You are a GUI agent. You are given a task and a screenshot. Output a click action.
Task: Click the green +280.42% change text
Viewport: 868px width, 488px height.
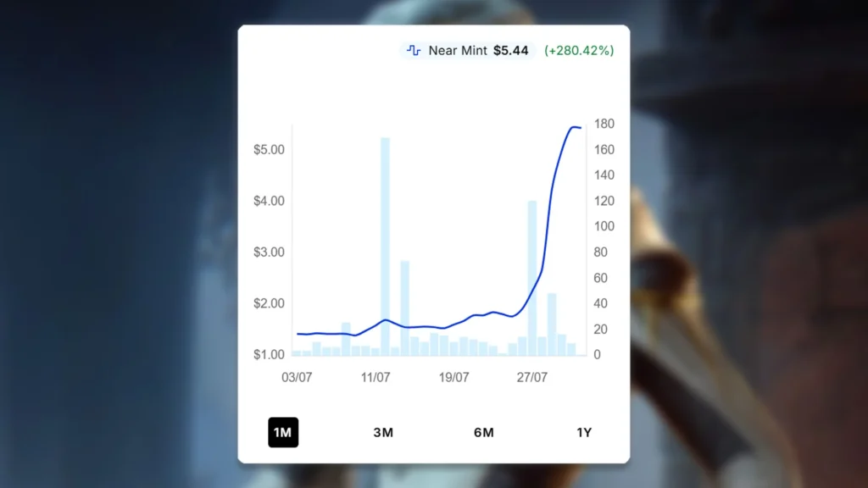(x=579, y=51)
